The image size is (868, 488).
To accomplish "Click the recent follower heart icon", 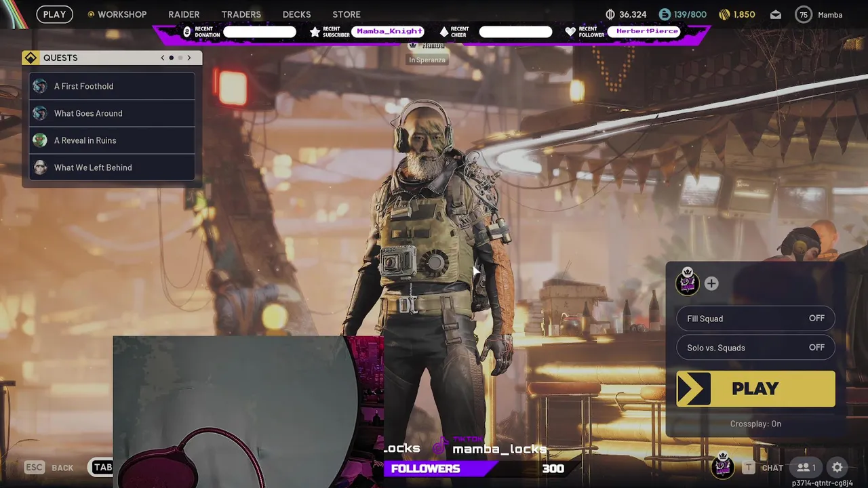I will pos(570,32).
